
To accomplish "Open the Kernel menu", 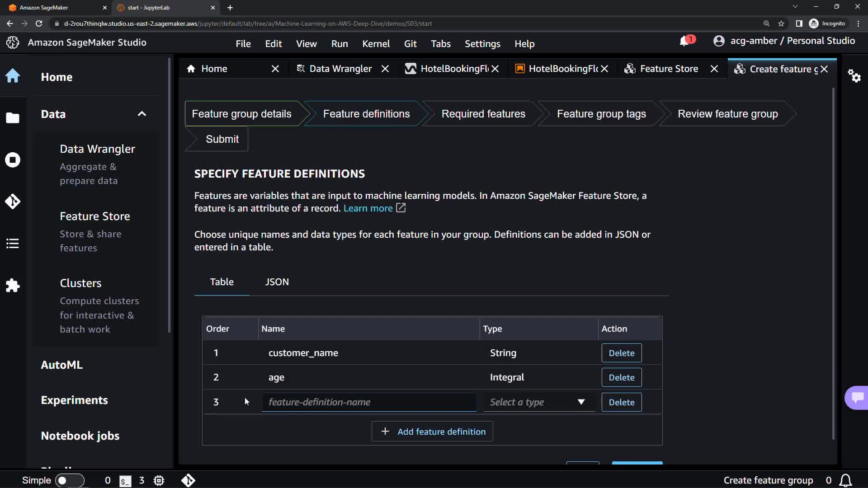I will point(376,44).
